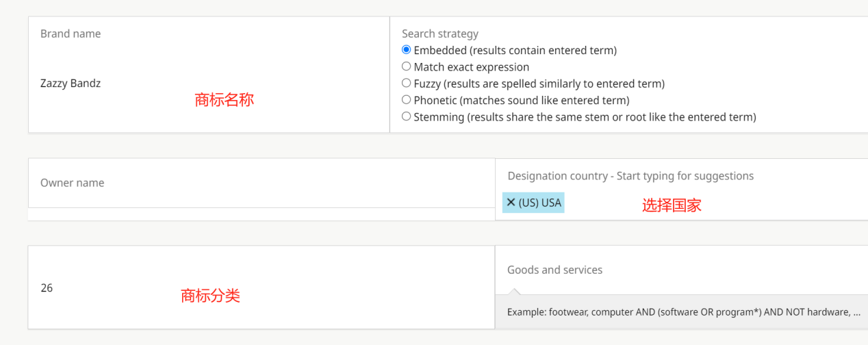Click the class number 26 field

47,288
